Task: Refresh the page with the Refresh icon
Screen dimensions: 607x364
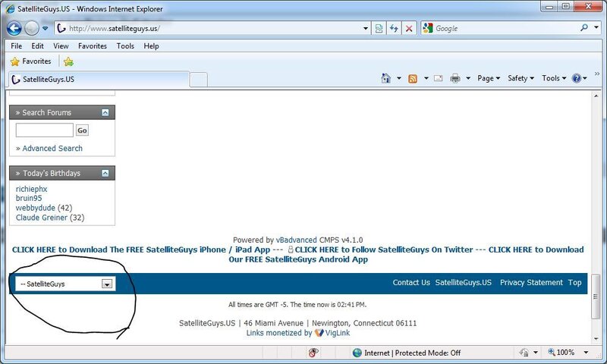Action: click(394, 28)
